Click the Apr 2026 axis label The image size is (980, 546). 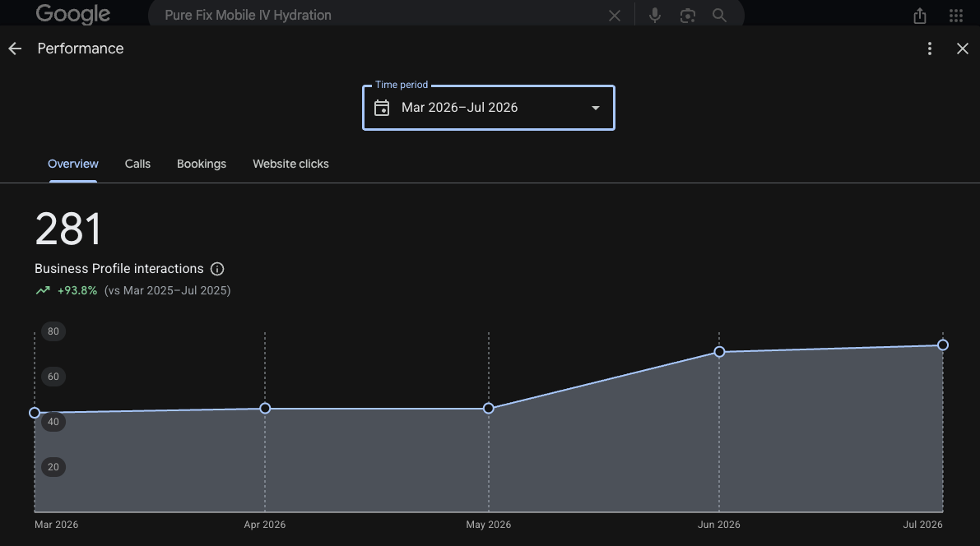click(x=265, y=525)
